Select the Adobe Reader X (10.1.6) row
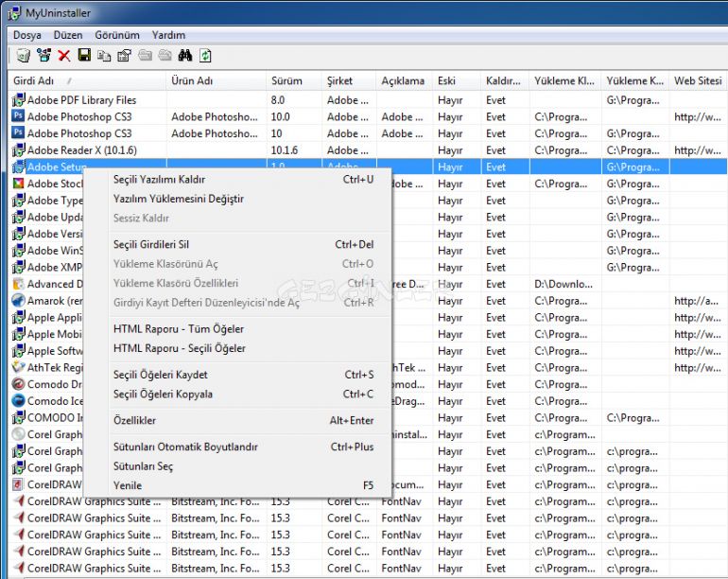The width and height of the screenshot is (728, 579). pyautogui.click(x=81, y=150)
